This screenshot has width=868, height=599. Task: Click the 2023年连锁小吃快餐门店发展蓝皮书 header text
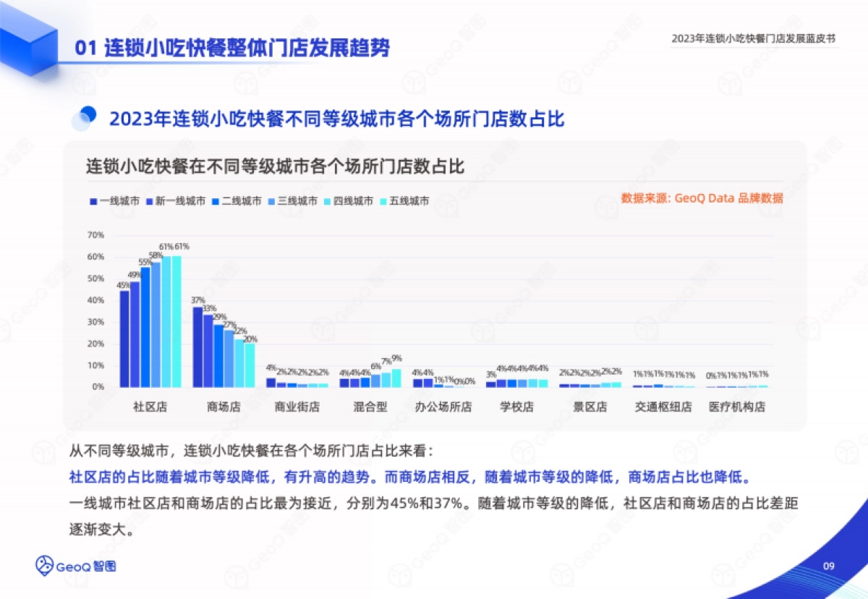coord(754,39)
